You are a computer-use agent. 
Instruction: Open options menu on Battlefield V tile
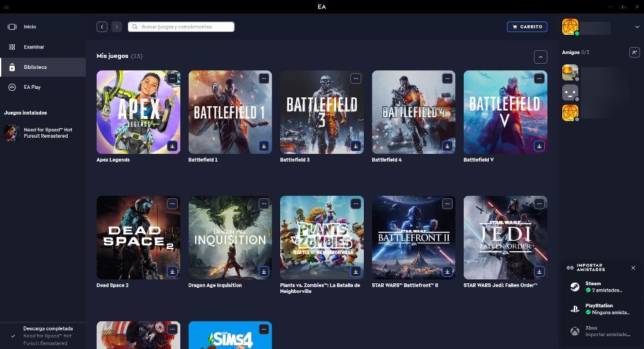click(x=539, y=79)
